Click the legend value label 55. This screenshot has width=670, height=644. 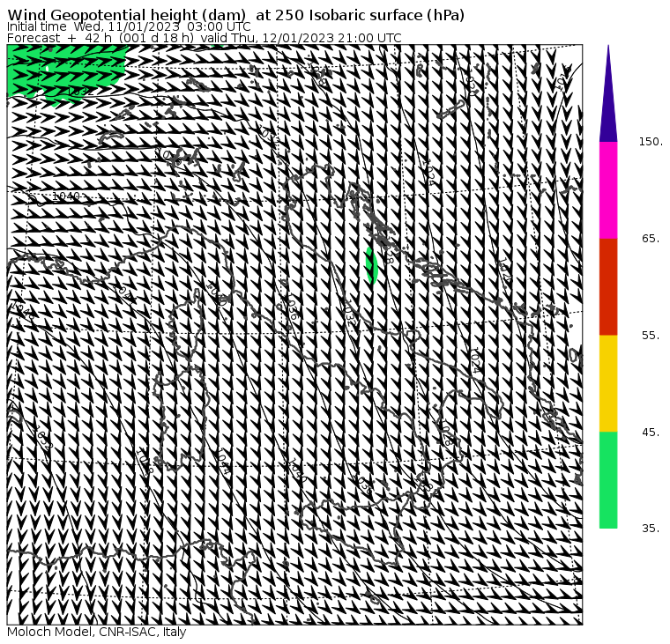(x=651, y=336)
